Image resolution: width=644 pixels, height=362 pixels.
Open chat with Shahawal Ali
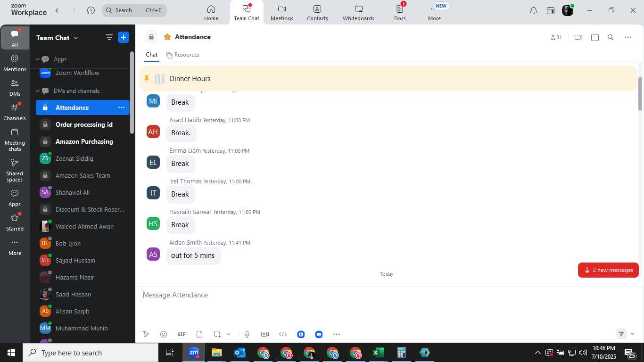tap(83, 192)
